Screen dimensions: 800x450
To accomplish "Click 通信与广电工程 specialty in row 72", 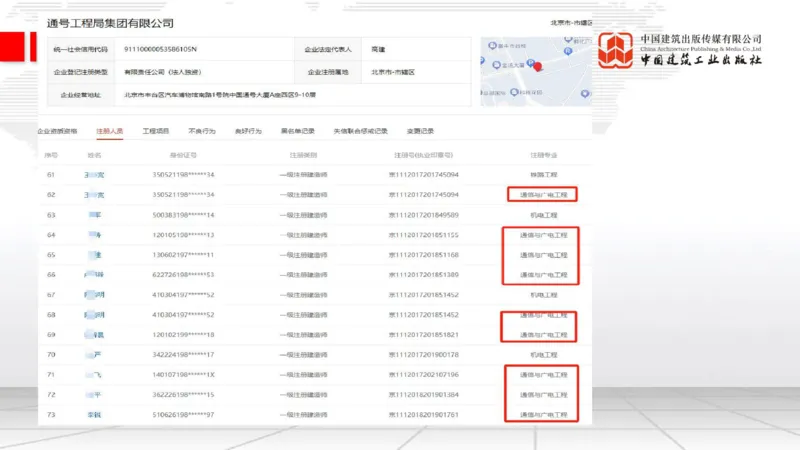I will (543, 394).
